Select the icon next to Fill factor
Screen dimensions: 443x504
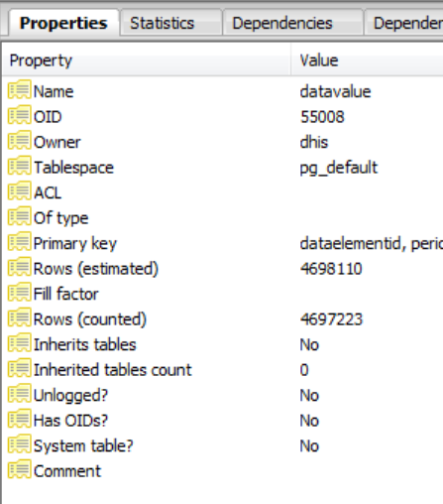(20, 293)
